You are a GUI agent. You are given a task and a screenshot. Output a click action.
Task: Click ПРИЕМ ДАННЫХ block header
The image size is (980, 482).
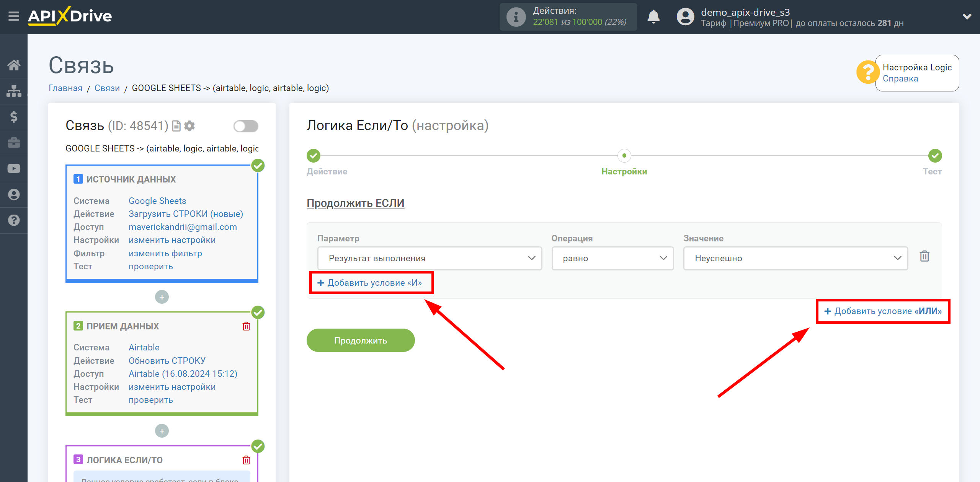click(x=122, y=326)
